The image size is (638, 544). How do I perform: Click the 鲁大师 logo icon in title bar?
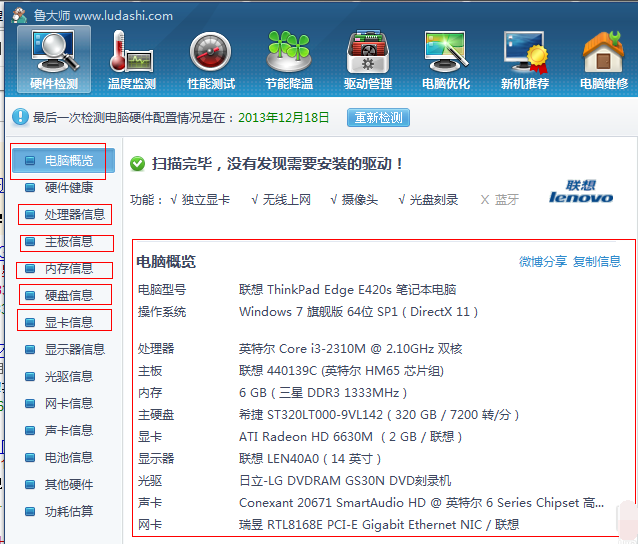click(19, 15)
